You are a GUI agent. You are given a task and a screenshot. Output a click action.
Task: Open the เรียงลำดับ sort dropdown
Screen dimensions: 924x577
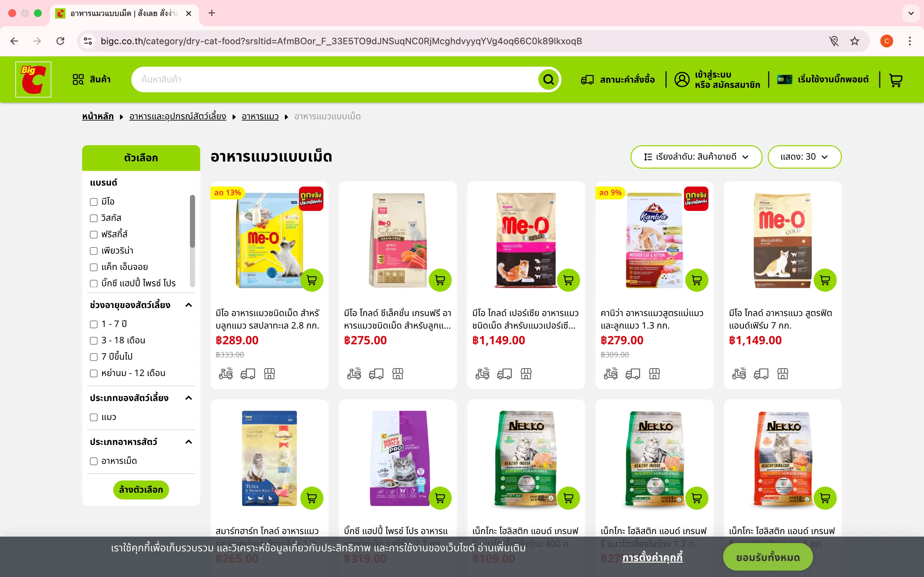[696, 157]
